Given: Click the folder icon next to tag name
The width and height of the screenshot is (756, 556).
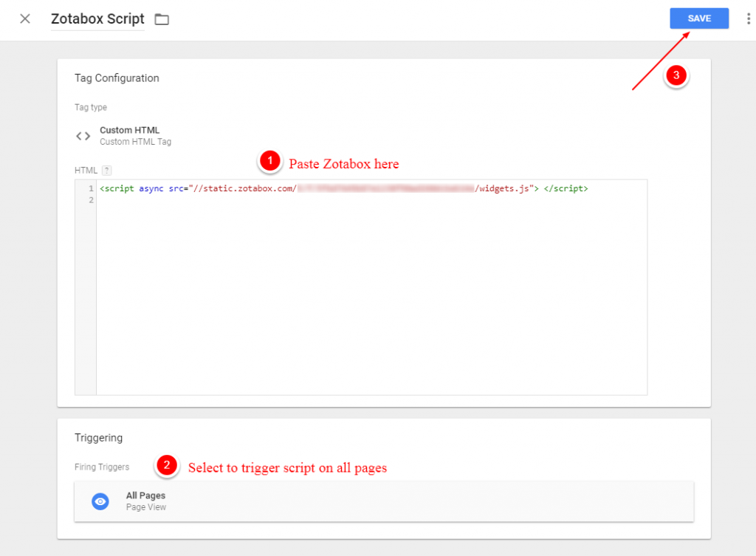Looking at the screenshot, I should (162, 19).
